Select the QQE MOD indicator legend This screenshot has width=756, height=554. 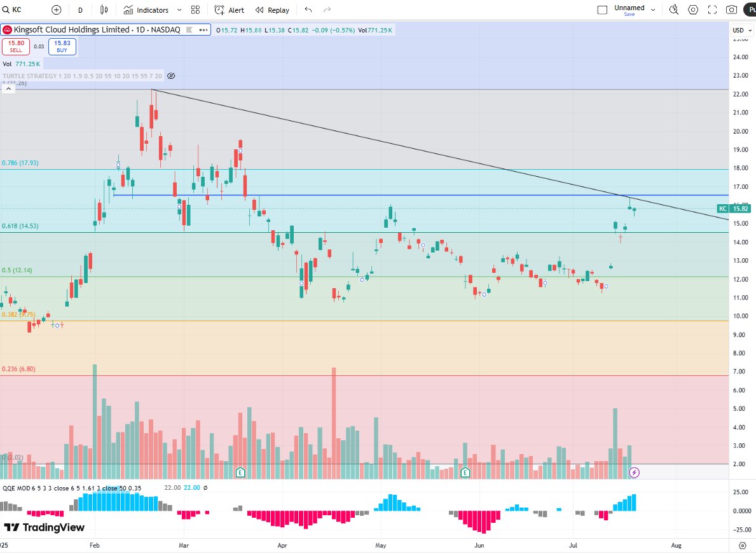click(72, 488)
